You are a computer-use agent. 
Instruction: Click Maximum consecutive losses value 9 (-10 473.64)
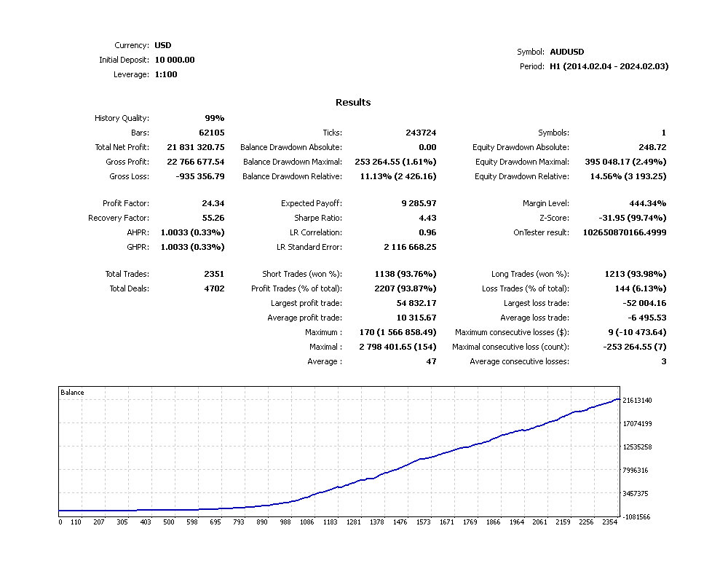637,332
